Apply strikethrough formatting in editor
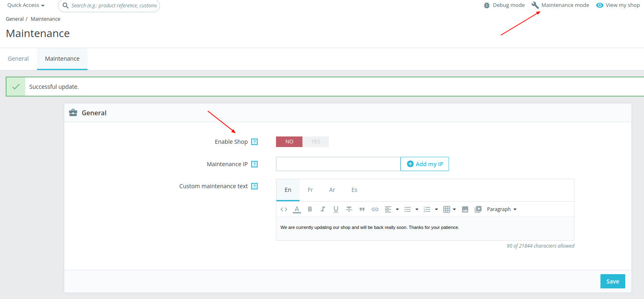 coord(349,209)
